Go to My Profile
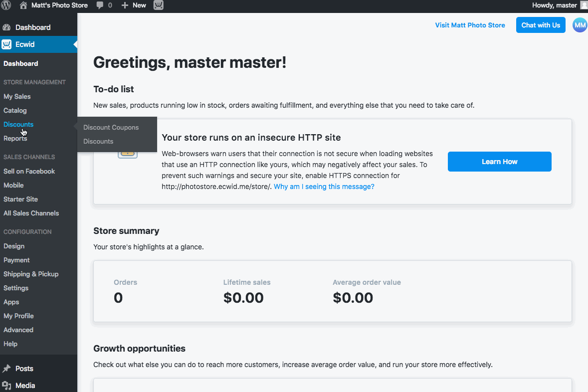 [19, 316]
